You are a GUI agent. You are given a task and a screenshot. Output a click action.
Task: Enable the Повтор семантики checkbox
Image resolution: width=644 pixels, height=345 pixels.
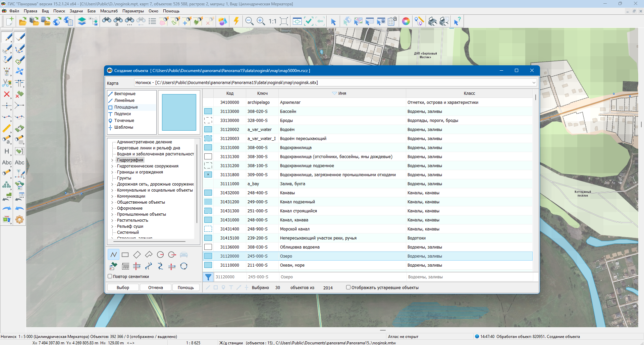pos(110,276)
